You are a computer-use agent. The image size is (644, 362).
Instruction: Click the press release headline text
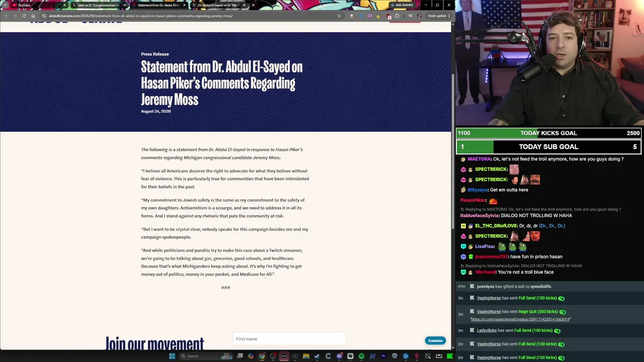tap(222, 83)
